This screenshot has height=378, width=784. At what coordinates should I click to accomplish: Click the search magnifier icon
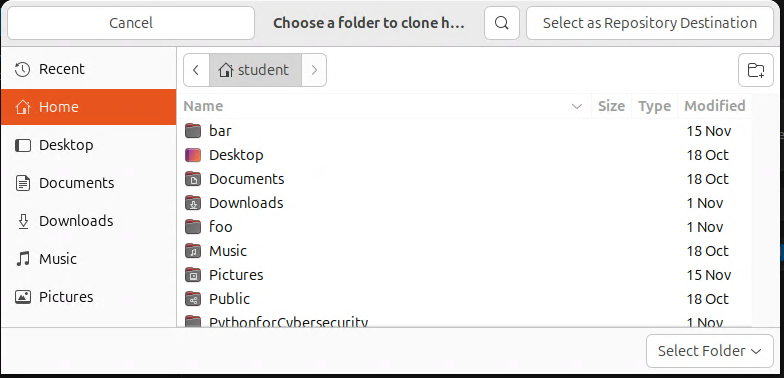pos(502,23)
